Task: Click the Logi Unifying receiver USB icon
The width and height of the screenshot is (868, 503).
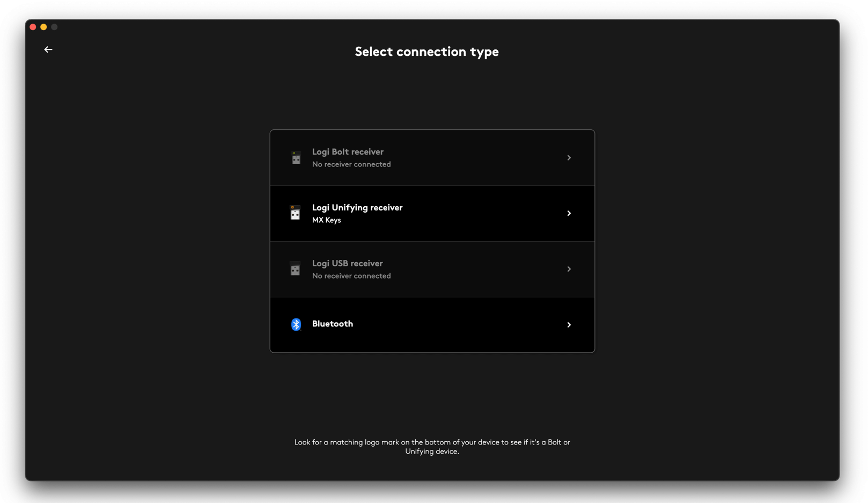Action: click(x=296, y=213)
